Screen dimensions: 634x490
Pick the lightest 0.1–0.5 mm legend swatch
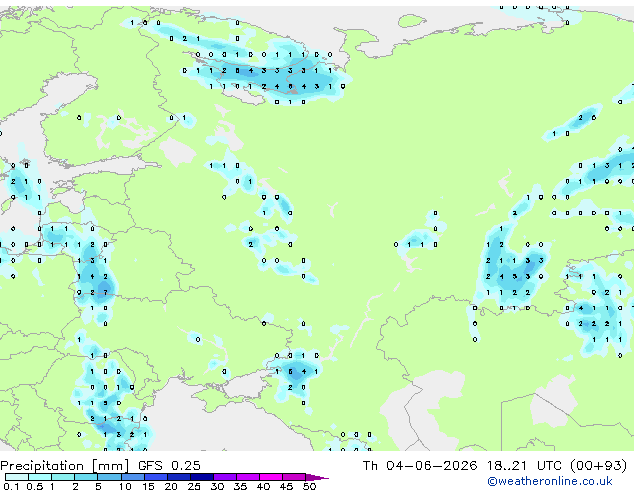(x=17, y=477)
